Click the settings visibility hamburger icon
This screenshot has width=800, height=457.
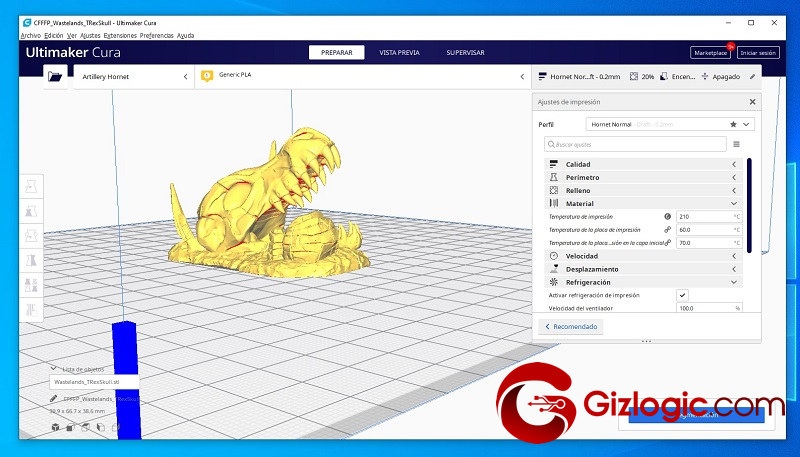[x=736, y=144]
